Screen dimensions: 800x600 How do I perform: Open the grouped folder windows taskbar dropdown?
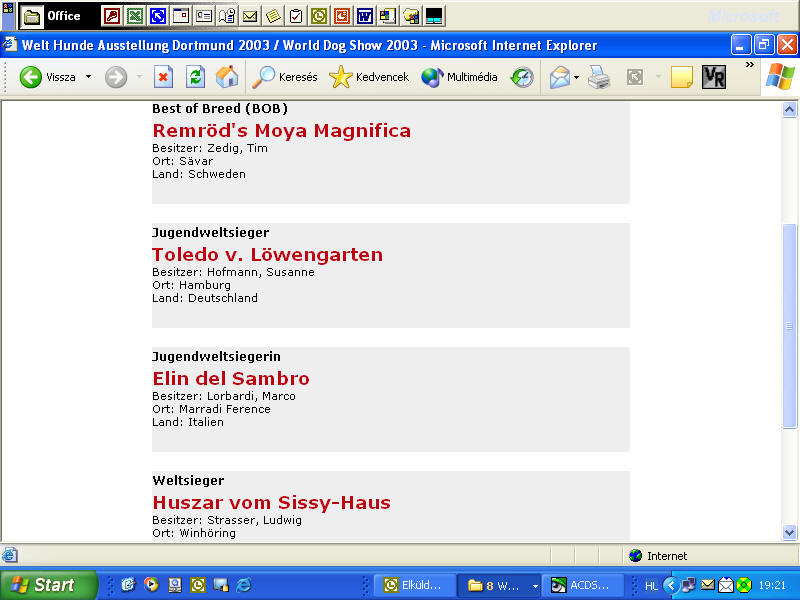click(535, 585)
